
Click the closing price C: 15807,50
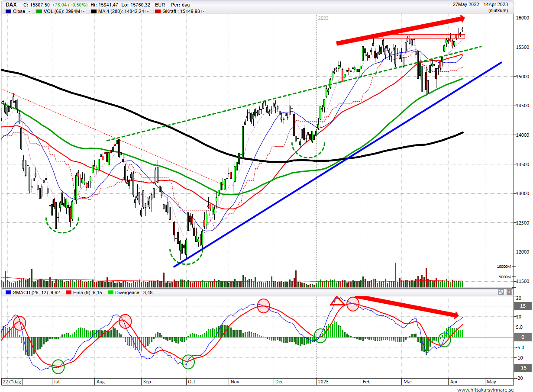(36, 5)
